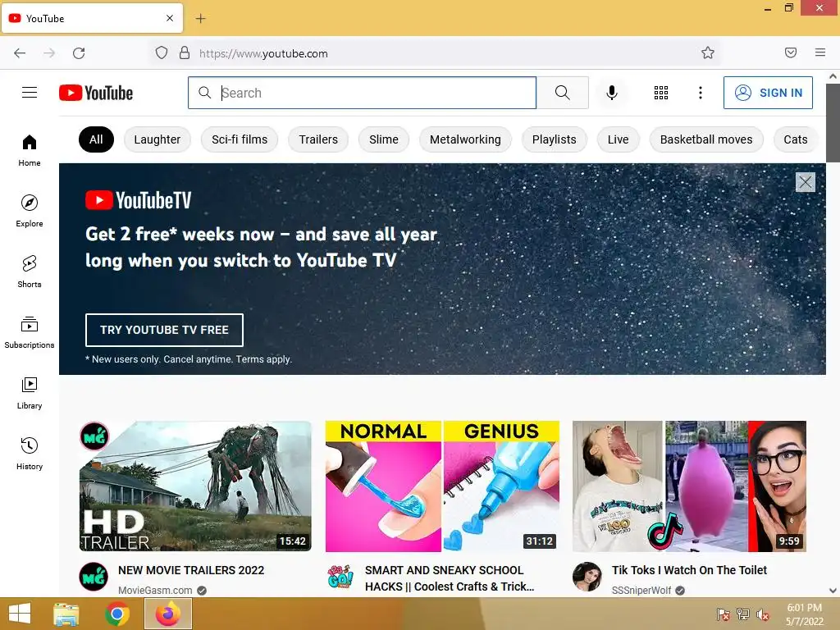Open Library in sidebar
The width and height of the screenshot is (840, 630).
(x=30, y=393)
